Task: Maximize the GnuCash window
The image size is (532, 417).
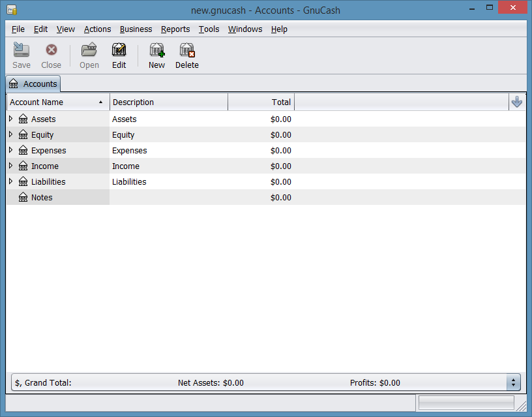Action: tap(489, 7)
